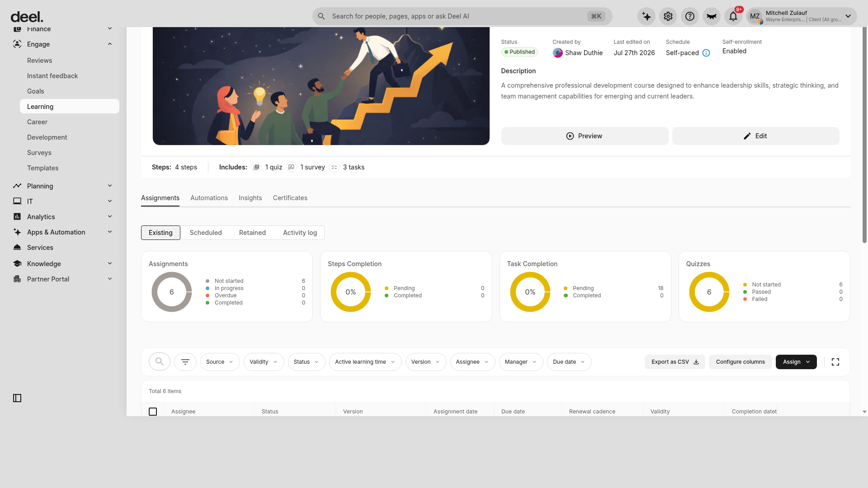Select the Existing assignments toggle

point(160,233)
